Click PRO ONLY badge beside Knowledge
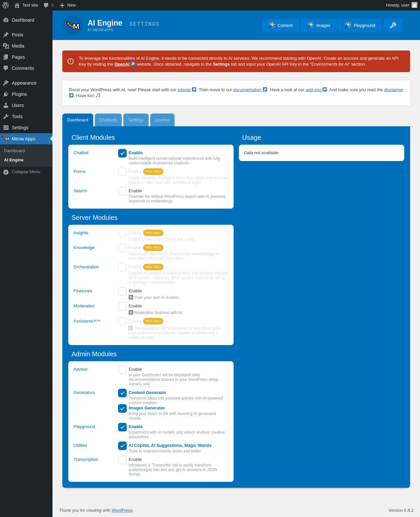Image resolution: width=420 pixels, height=517 pixels. coord(153,248)
